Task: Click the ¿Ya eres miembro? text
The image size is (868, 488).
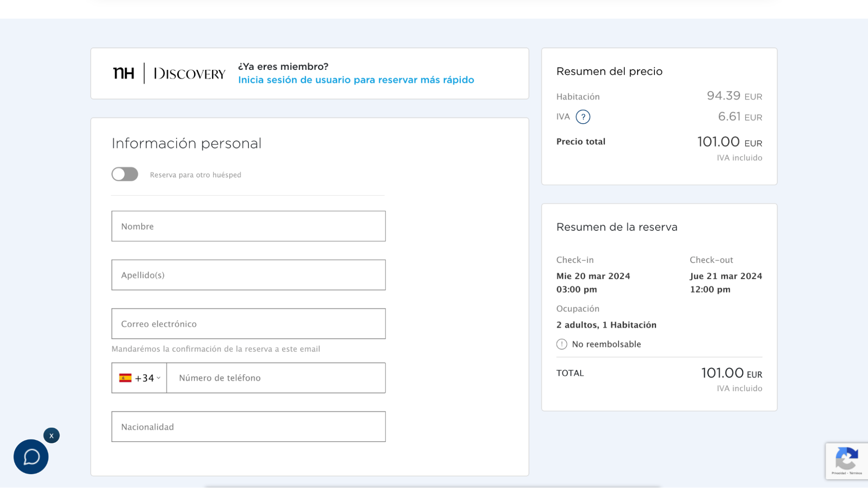Action: coord(283,66)
